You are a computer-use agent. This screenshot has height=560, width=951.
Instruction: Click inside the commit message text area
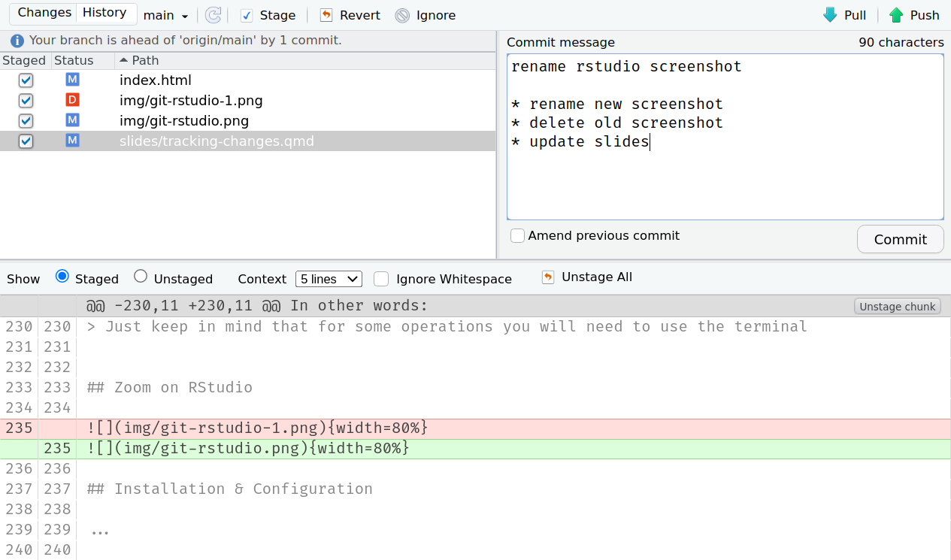point(725,180)
